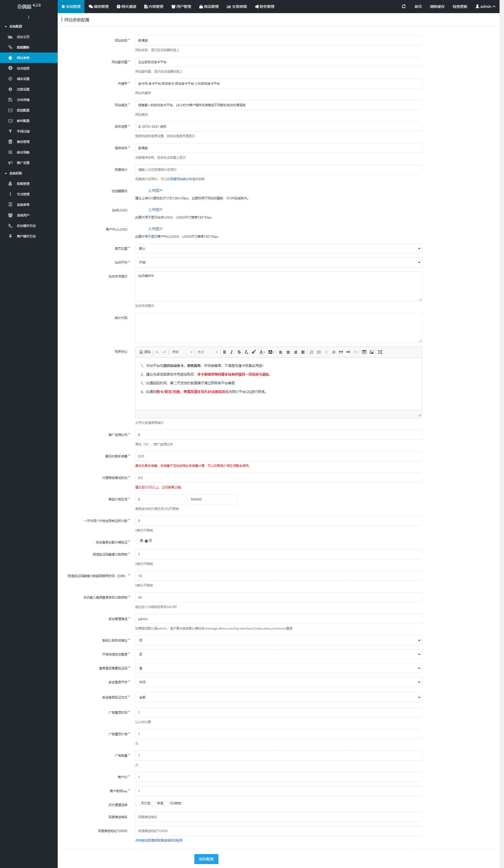This screenshot has width=504, height=868.
Task: Open the 首页主题 dropdown
Action: click(x=278, y=248)
